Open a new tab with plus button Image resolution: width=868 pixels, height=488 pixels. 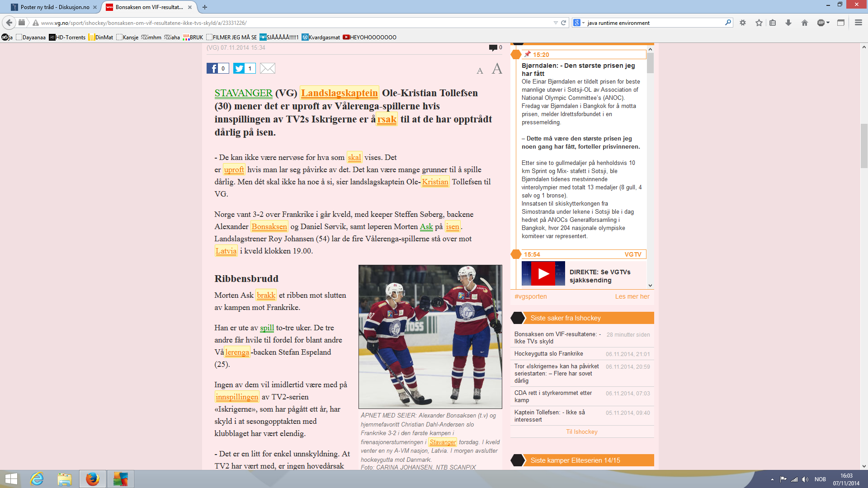(x=205, y=7)
